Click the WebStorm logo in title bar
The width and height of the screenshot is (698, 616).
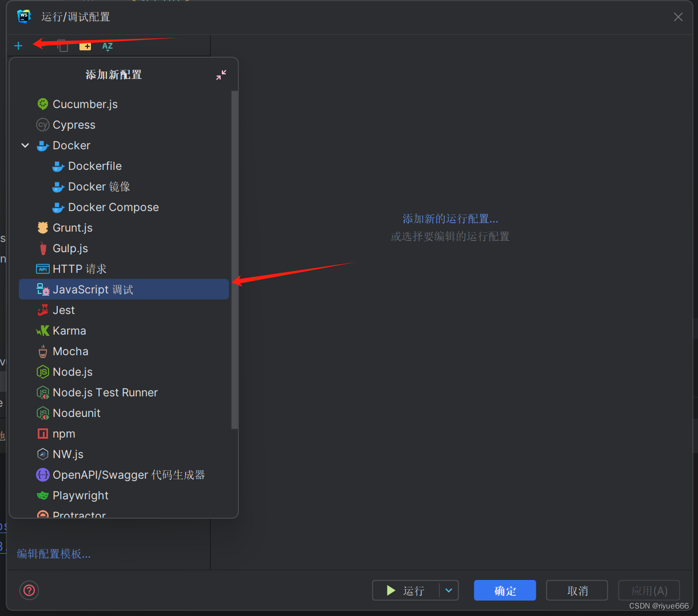[24, 17]
